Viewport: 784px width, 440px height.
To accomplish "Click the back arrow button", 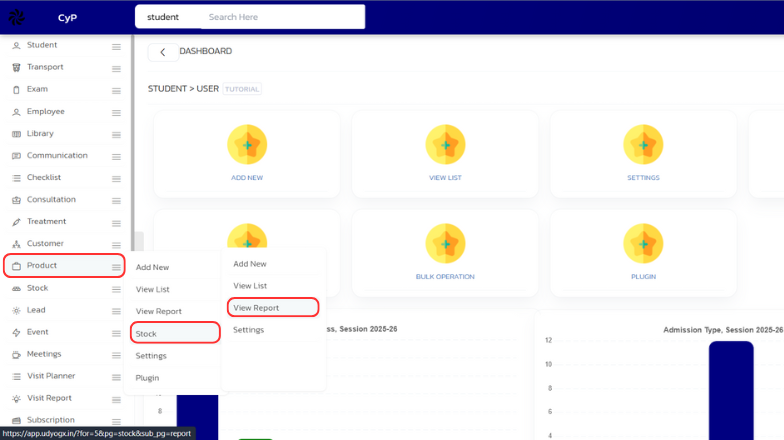I will [163, 52].
